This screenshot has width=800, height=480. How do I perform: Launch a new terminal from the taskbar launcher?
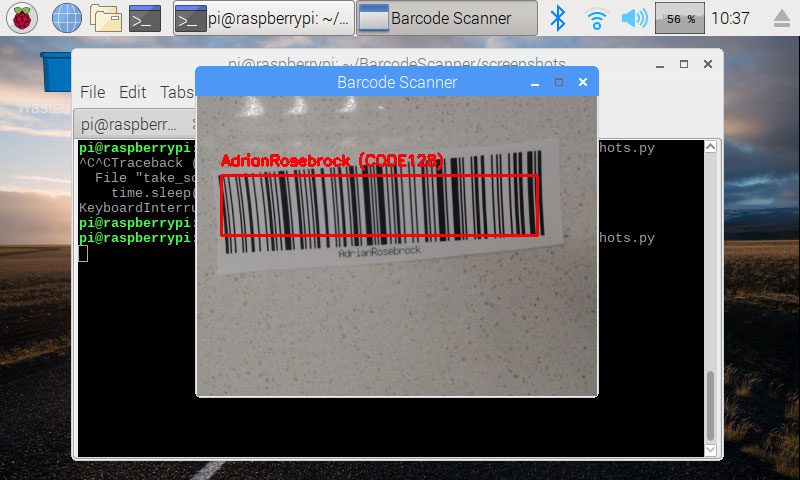click(x=145, y=18)
